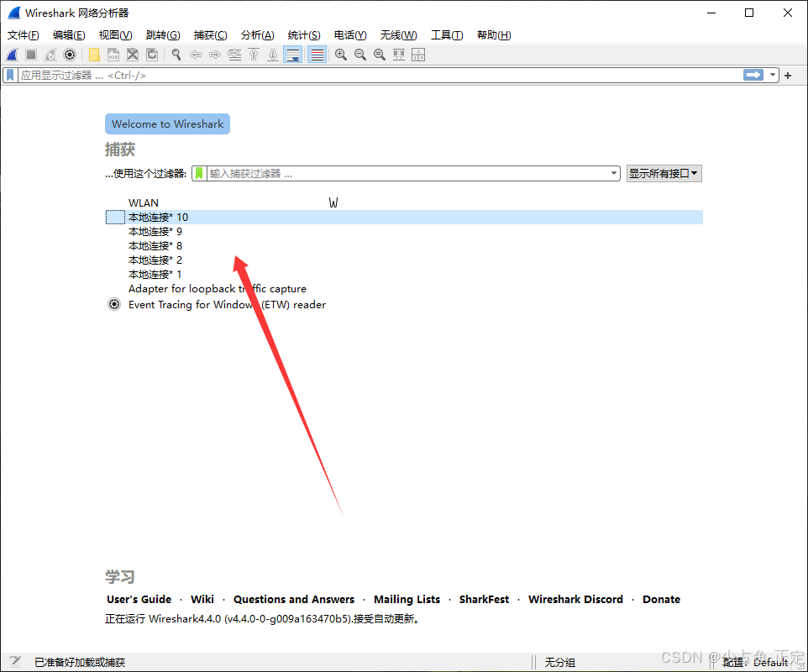Screen dimensions: 808x672
Task: Open the 编辑(E) menu
Action: 69,35
